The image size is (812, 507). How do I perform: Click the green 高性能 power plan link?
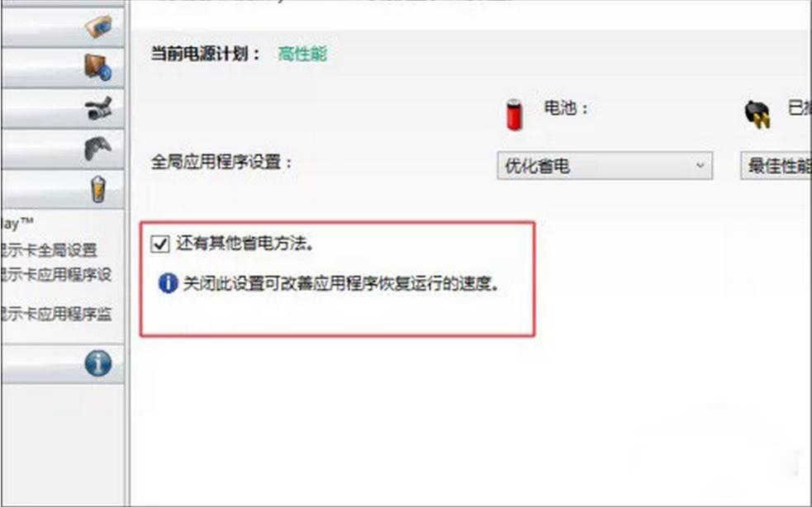302,54
